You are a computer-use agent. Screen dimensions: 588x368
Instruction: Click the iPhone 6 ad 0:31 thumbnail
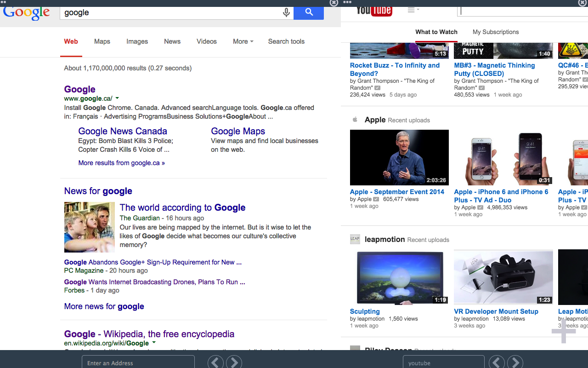(503, 157)
